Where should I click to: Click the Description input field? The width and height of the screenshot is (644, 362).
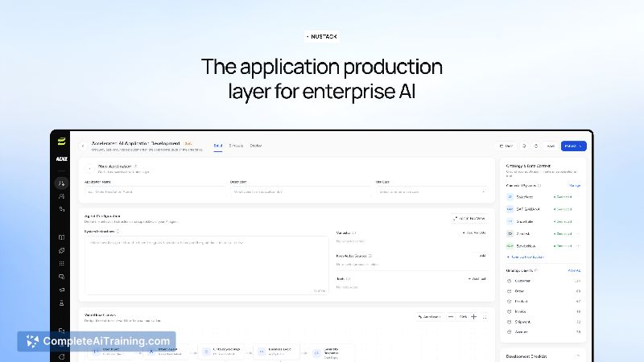300,191
